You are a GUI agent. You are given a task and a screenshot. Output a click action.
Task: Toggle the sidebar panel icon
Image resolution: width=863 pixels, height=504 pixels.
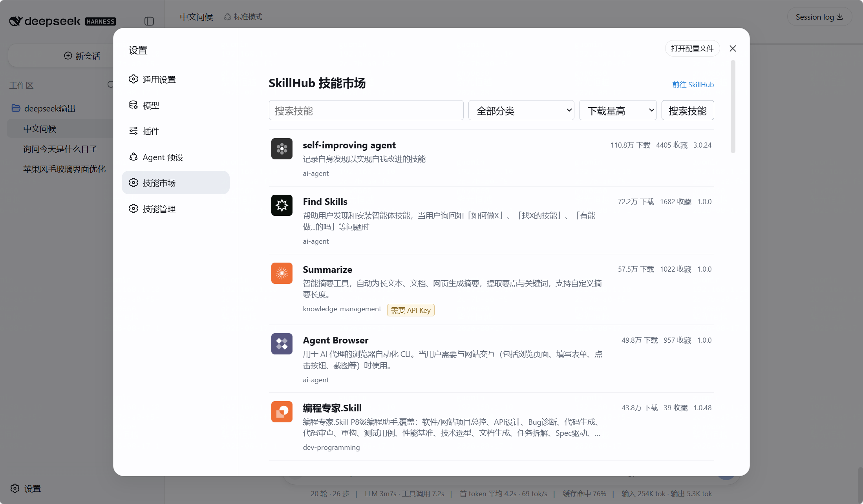point(149,21)
